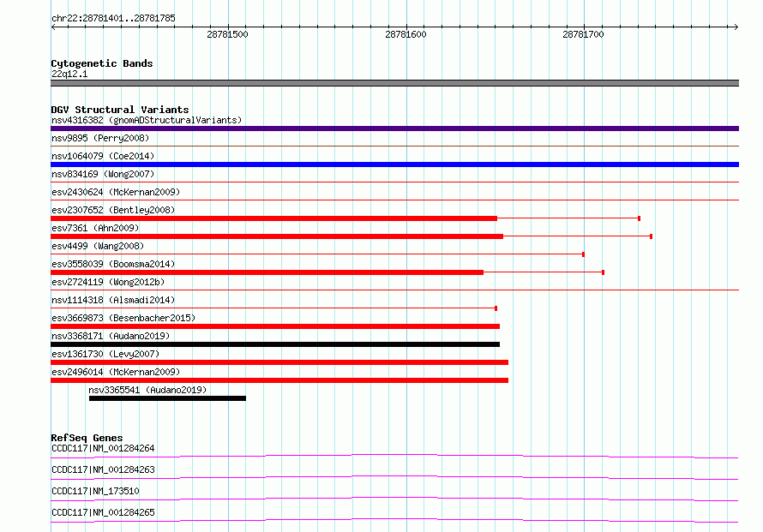Select the red esv7361 variant bar
The image size is (763, 532).
click(x=277, y=236)
